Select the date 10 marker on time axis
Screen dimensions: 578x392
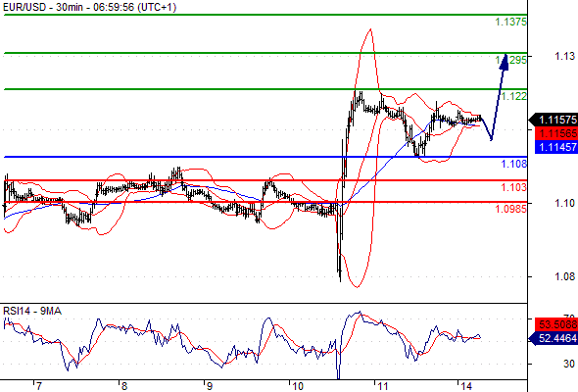point(297,386)
